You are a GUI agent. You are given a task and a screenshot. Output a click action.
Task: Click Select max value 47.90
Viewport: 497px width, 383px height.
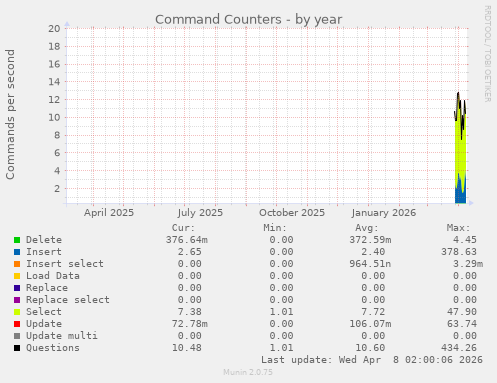[462, 312]
